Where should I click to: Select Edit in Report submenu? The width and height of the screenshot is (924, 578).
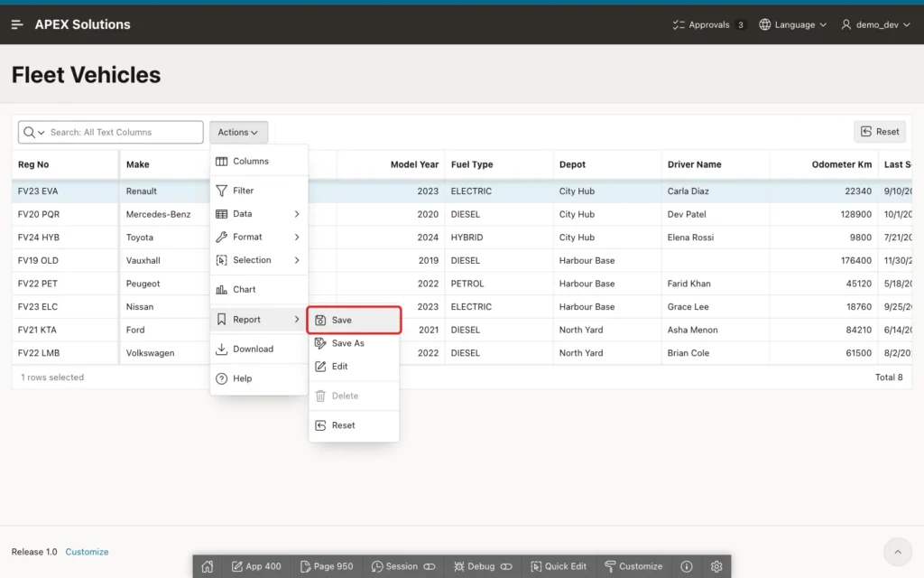click(354, 367)
